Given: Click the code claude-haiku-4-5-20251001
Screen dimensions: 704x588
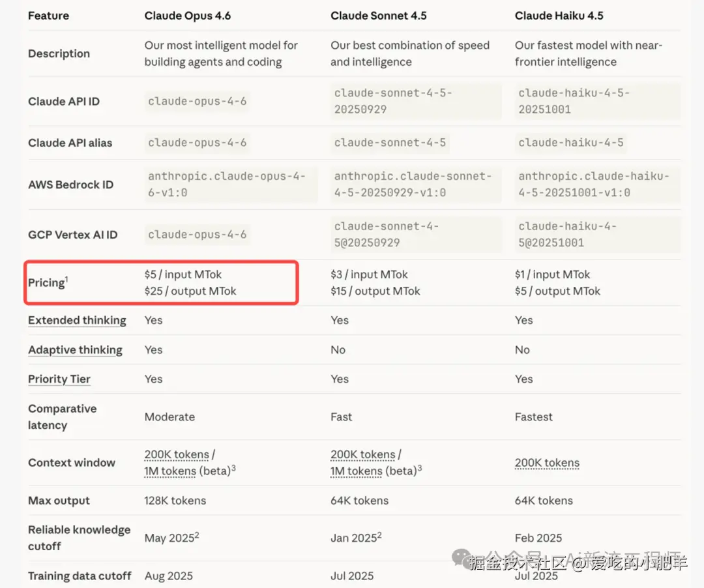Looking at the screenshot, I should tap(597, 101).
